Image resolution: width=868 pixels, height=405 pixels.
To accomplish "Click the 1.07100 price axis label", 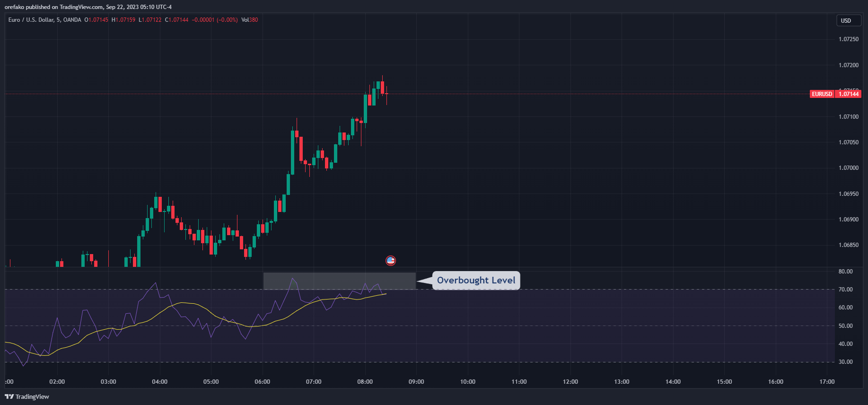I will pyautogui.click(x=849, y=117).
